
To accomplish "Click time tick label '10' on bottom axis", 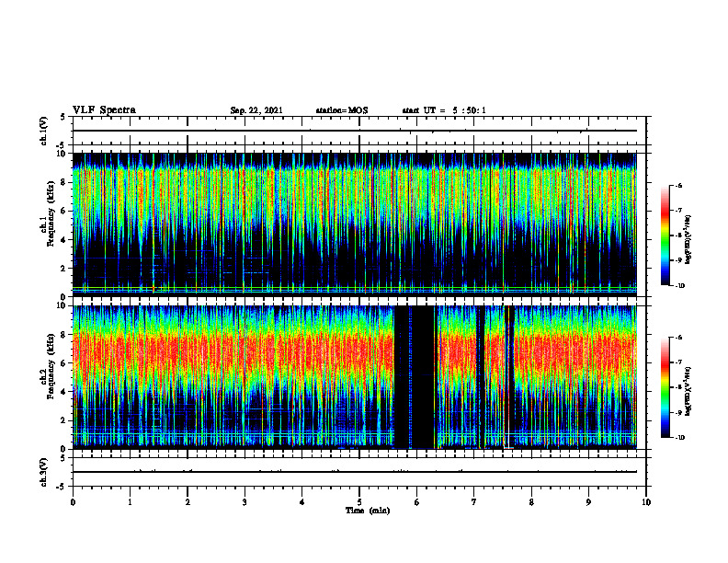I will click(x=646, y=502).
